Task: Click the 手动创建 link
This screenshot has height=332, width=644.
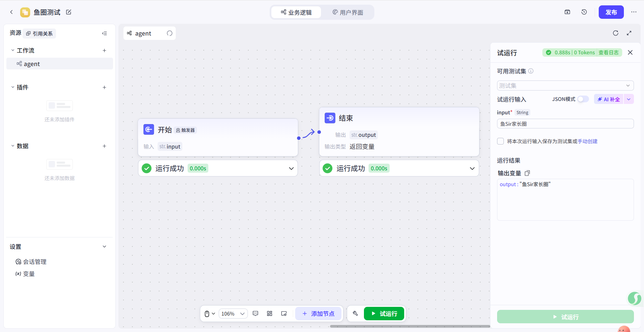Action: pyautogui.click(x=587, y=142)
